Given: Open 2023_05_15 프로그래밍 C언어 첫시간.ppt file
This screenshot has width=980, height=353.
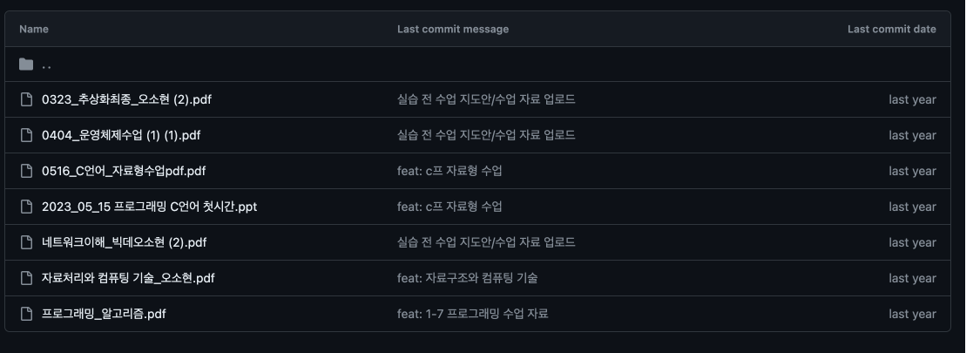Looking at the screenshot, I should coord(149,207).
